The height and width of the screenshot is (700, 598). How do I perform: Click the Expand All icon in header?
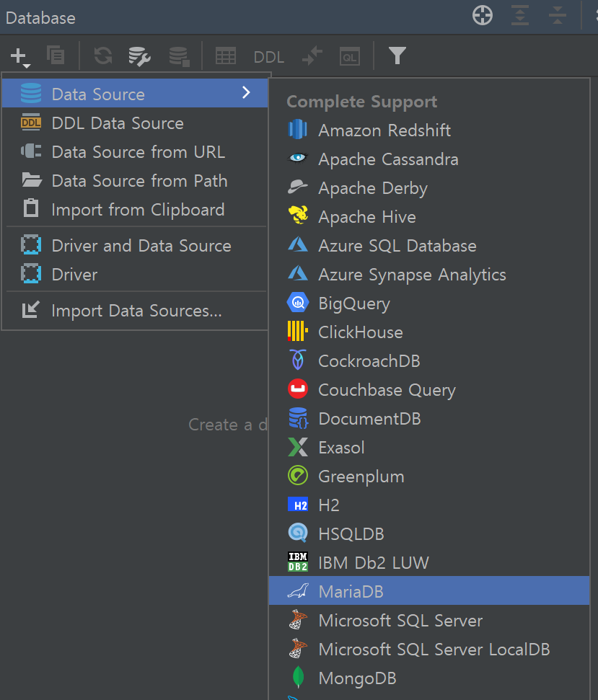pyautogui.click(x=520, y=16)
